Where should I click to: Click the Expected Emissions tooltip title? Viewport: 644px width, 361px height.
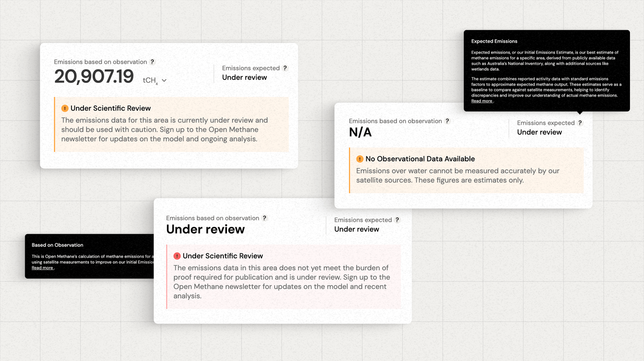pyautogui.click(x=494, y=41)
